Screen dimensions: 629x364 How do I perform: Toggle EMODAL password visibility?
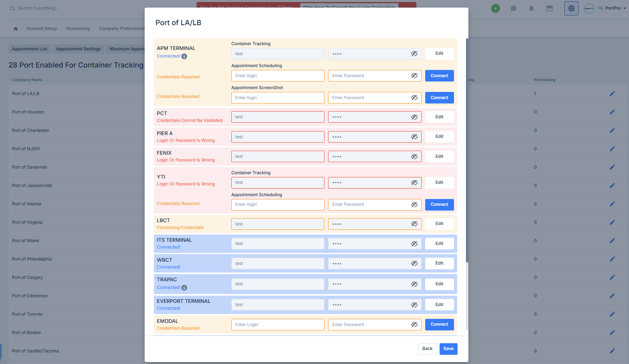click(414, 324)
